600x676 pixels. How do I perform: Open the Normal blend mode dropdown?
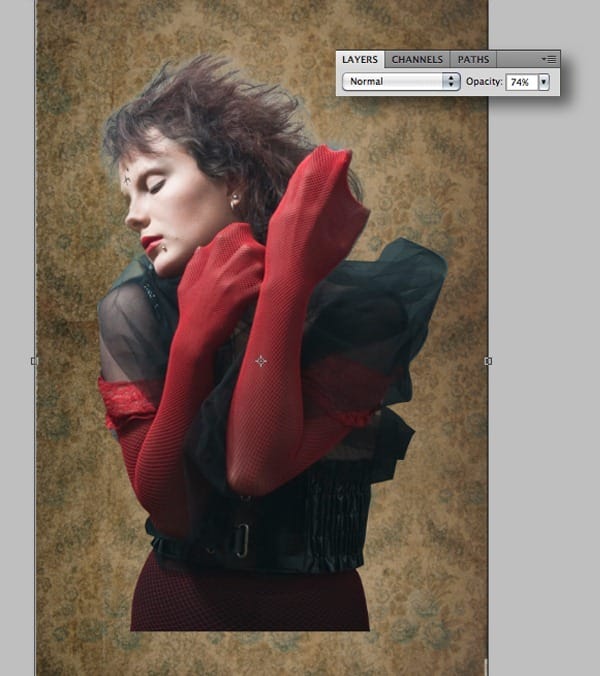tap(401, 81)
